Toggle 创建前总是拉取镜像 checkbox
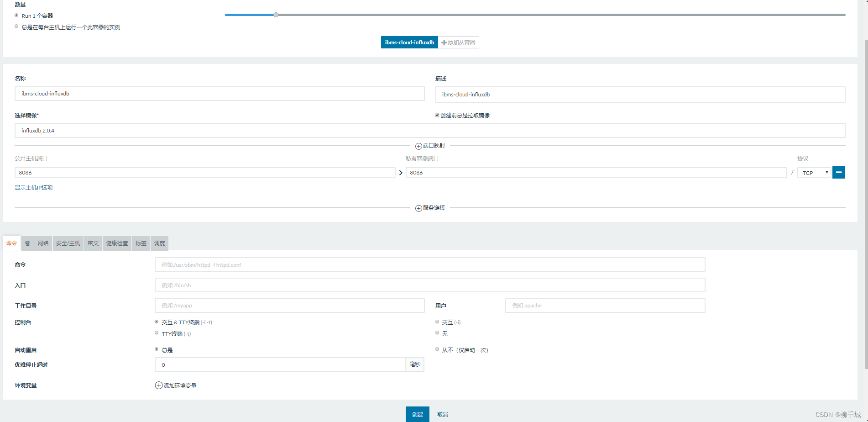 point(437,116)
